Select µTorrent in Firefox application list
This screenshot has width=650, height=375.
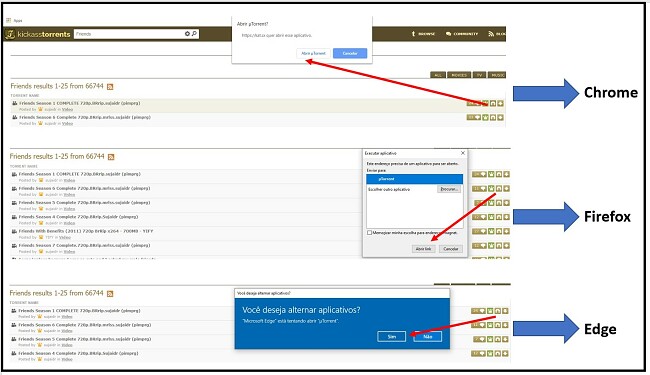(415, 179)
